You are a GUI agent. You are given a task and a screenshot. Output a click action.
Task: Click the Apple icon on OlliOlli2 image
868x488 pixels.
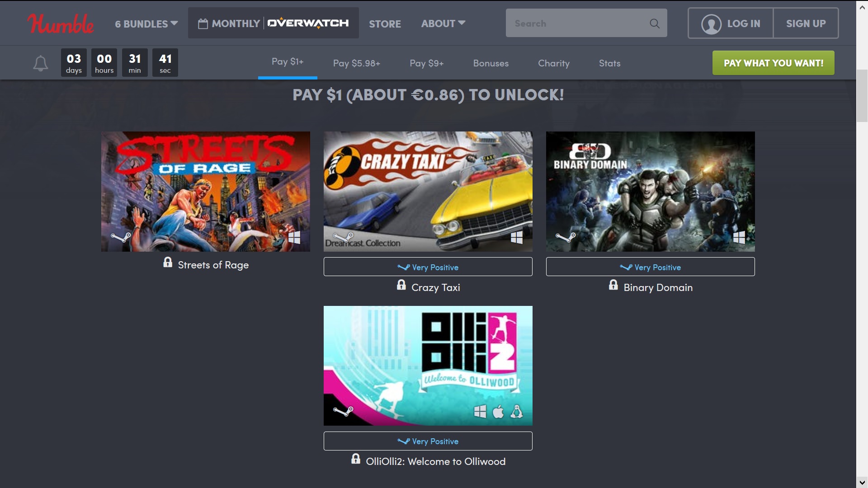point(498,412)
